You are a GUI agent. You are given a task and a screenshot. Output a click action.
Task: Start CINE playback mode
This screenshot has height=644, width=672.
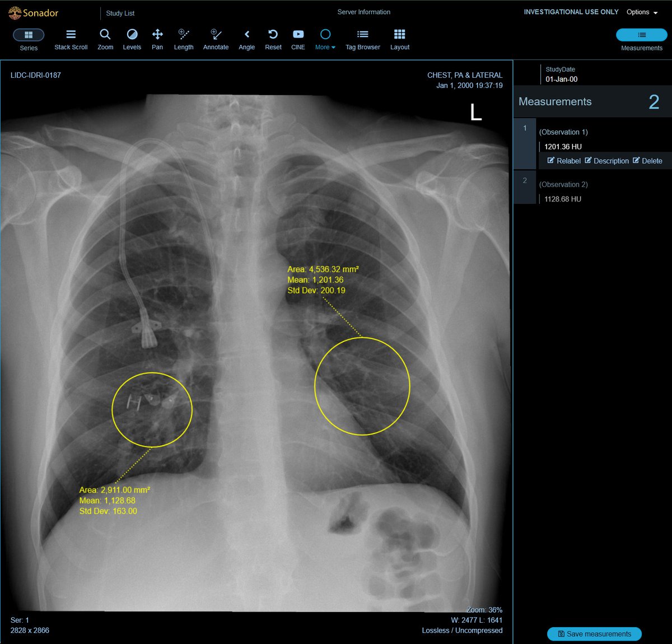298,37
